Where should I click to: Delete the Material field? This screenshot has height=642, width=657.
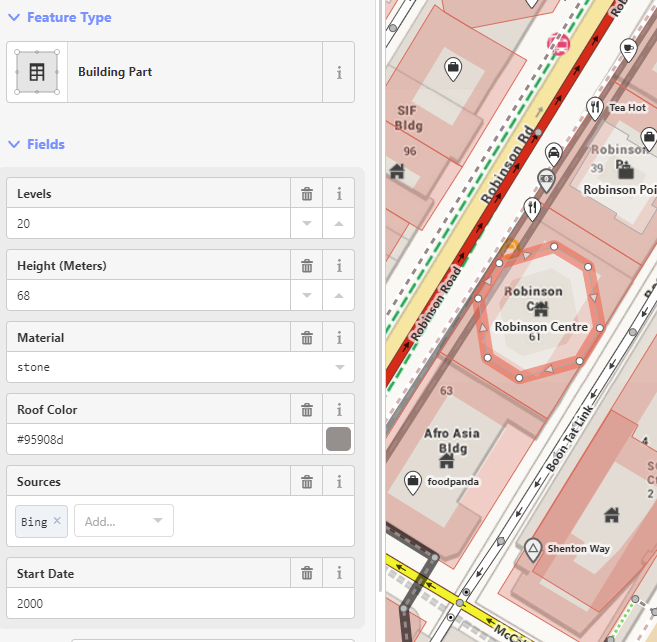point(307,337)
